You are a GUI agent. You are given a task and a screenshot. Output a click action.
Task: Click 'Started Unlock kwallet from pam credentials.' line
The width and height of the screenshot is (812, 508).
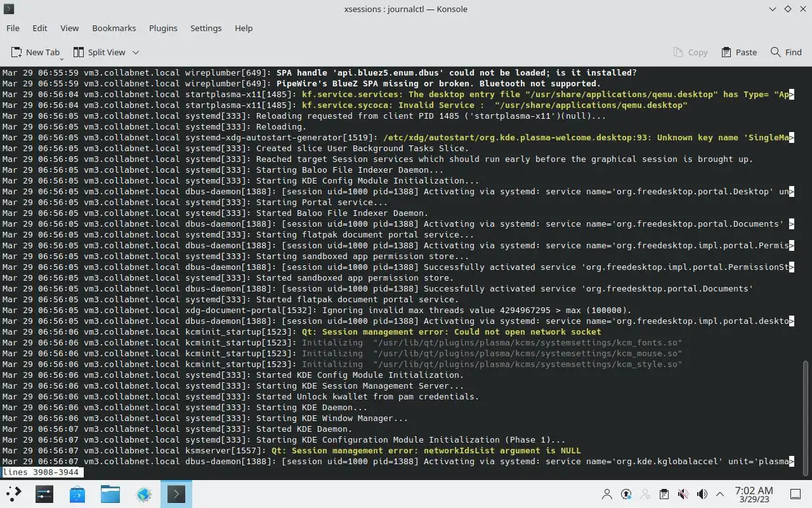pyautogui.click(x=240, y=396)
